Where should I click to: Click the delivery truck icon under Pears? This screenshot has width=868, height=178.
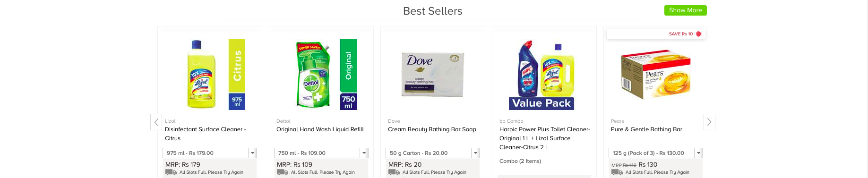tap(617, 172)
